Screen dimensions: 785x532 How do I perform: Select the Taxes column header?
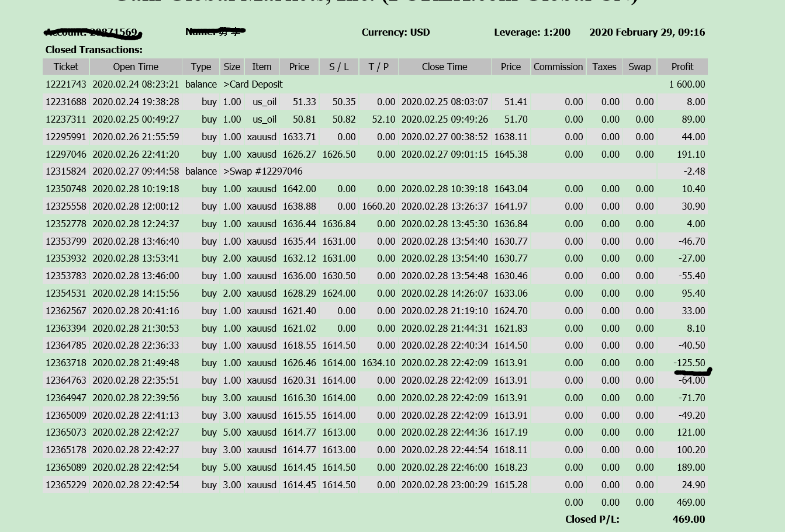point(604,67)
